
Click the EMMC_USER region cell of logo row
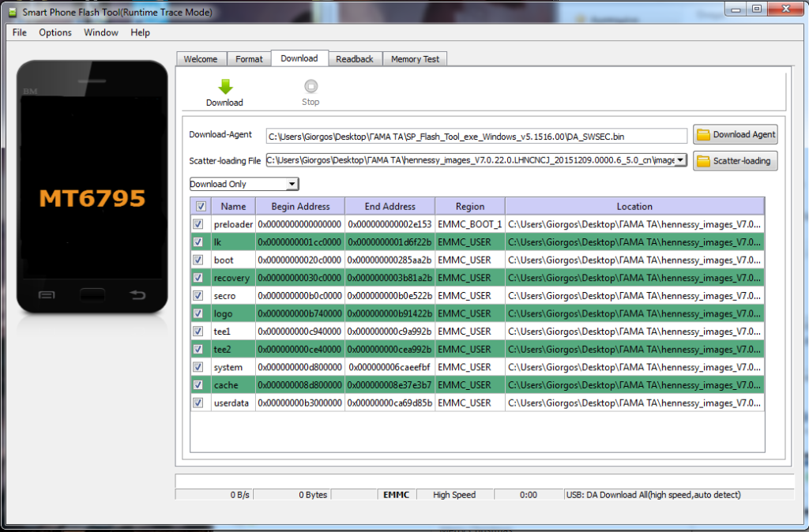[x=470, y=313]
